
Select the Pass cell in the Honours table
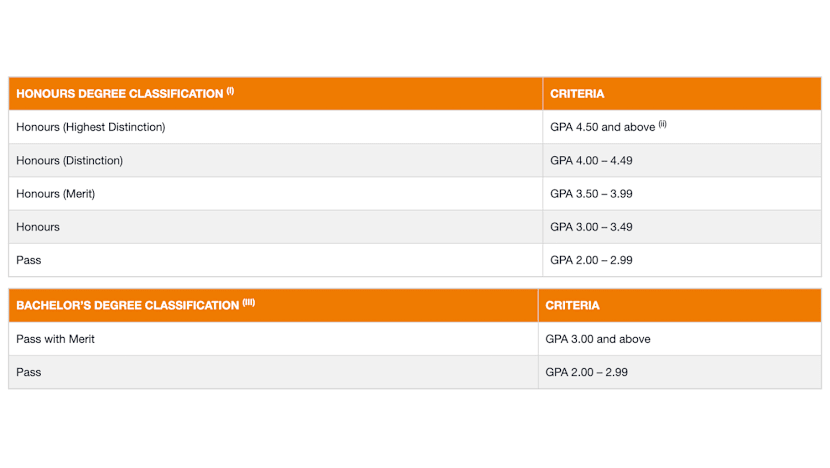(29, 260)
